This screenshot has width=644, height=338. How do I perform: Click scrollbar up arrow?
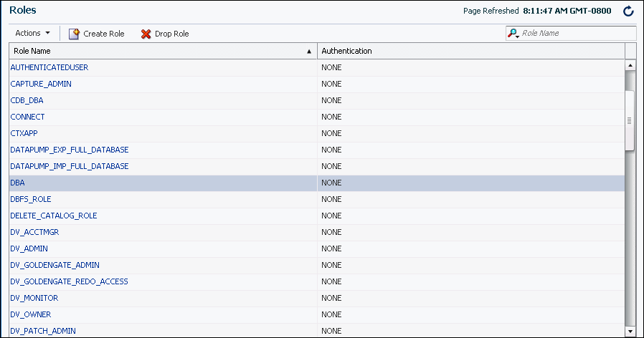coord(630,65)
